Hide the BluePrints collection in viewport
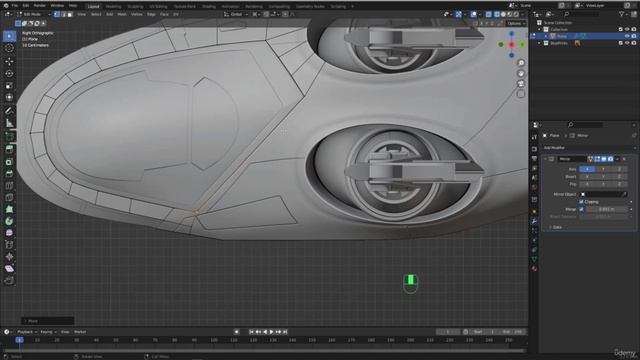The height and width of the screenshot is (360, 640). pyautogui.click(x=627, y=43)
